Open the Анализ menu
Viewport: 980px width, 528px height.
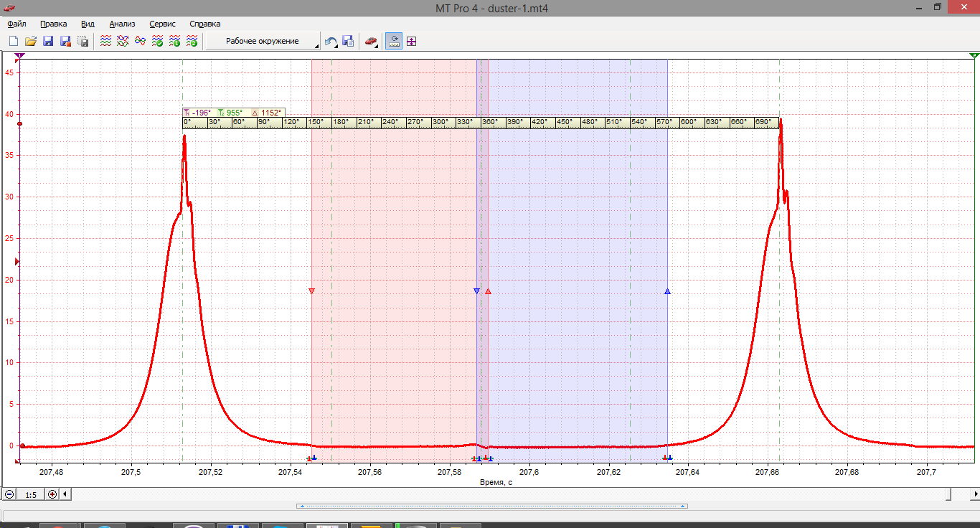(122, 24)
